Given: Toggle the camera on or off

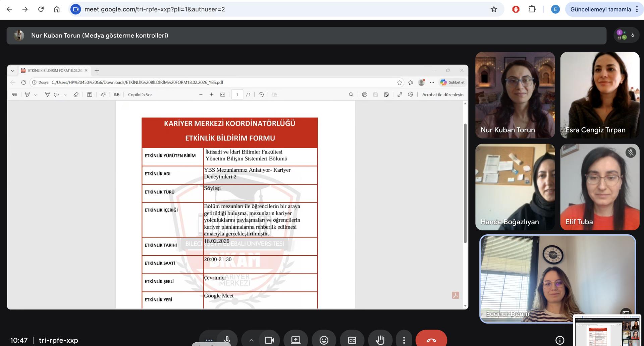Looking at the screenshot, I should pyautogui.click(x=269, y=340).
